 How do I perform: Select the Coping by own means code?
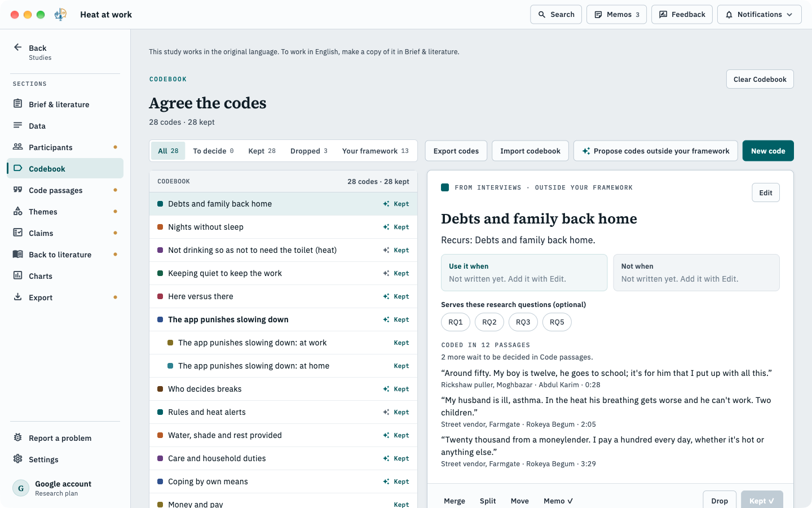coord(283,481)
